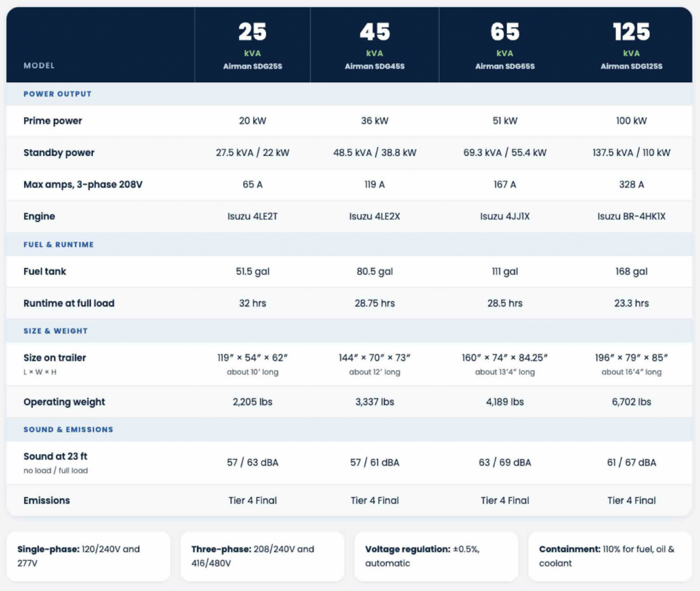Select the 65 kVA Airman SDG65S column header
Screen dimensions: 700x591
[x=505, y=45]
